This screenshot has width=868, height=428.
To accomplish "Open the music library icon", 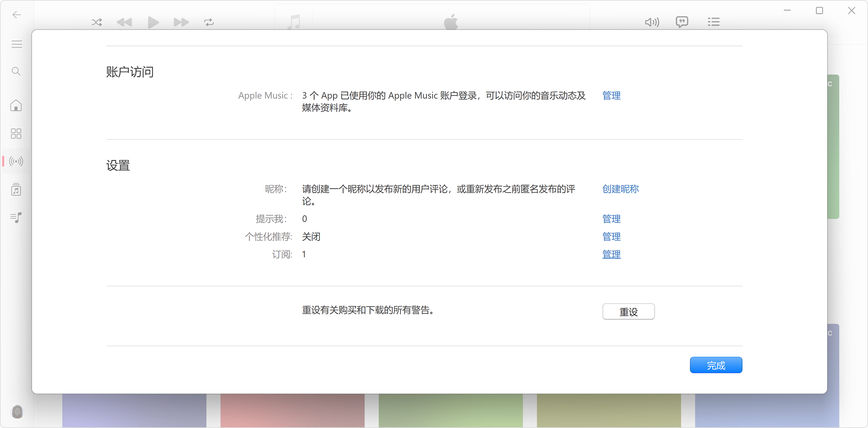I will click(16, 190).
